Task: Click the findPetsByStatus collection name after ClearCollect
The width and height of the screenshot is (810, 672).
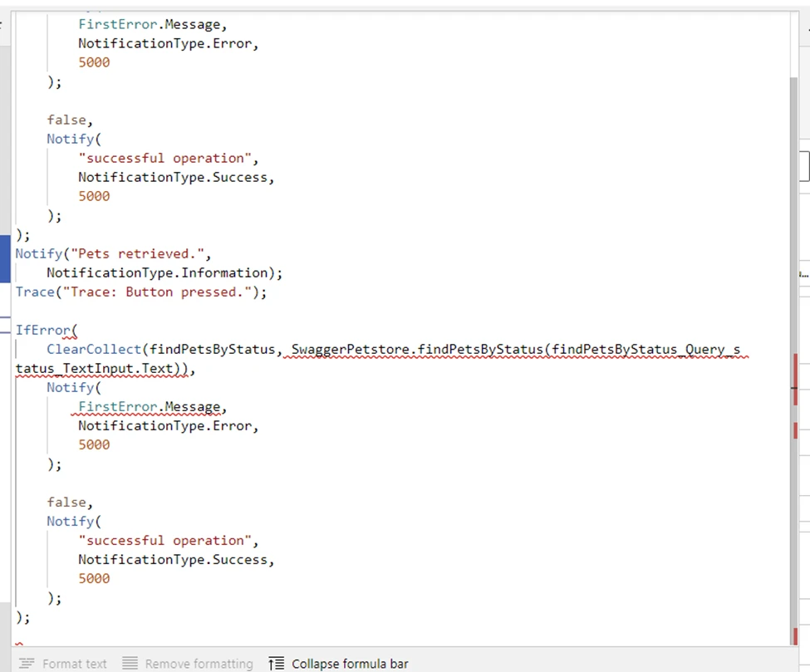Action: (x=212, y=349)
